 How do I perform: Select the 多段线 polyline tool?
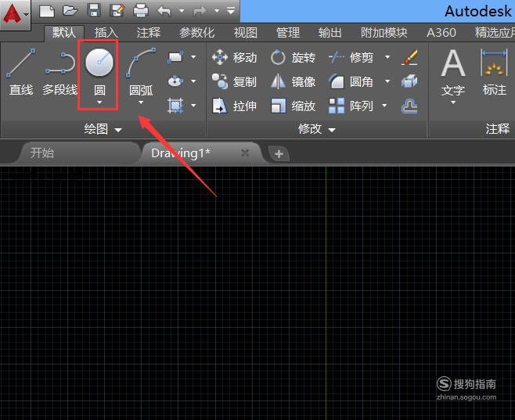pyautogui.click(x=59, y=71)
